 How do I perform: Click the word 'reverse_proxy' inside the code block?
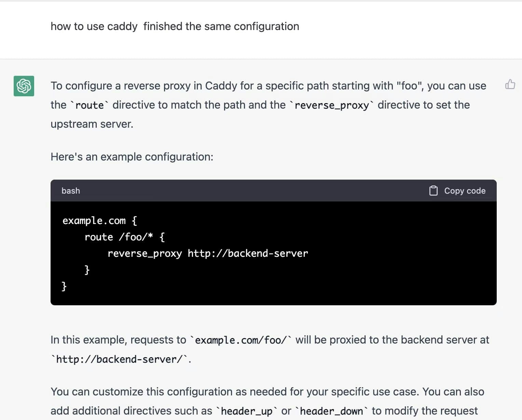145,253
